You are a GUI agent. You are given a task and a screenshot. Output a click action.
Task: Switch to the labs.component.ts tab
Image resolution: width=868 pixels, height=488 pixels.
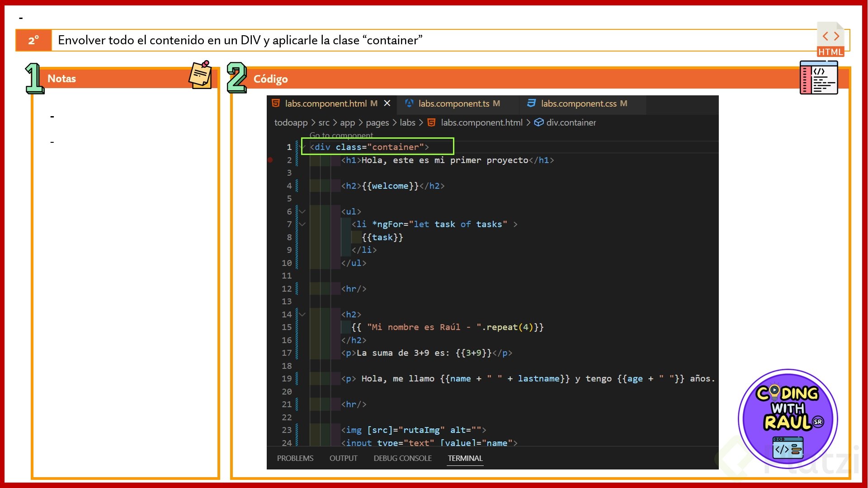pos(453,103)
